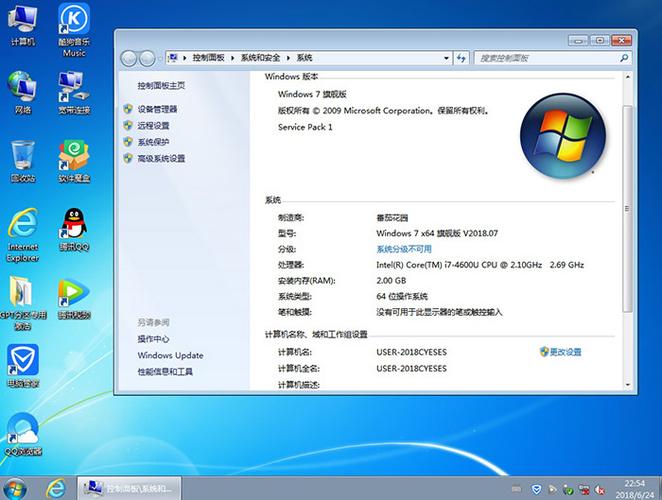Open the 设备管理器 link
This screenshot has height=500, width=662.
click(x=157, y=109)
